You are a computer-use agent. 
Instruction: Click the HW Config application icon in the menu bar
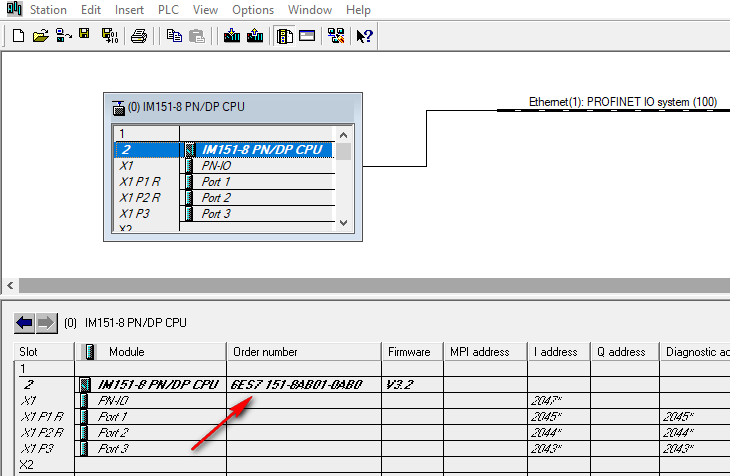point(14,8)
